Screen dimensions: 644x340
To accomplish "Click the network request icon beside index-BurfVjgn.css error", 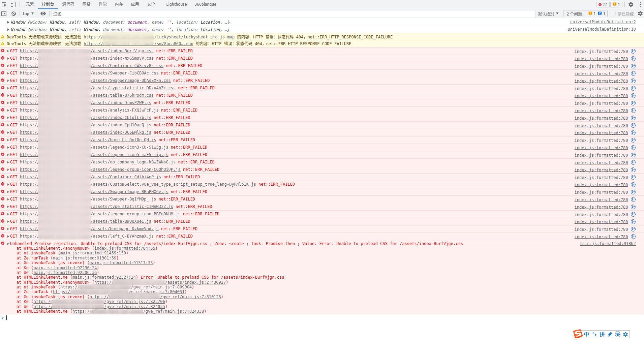I will 633,51.
